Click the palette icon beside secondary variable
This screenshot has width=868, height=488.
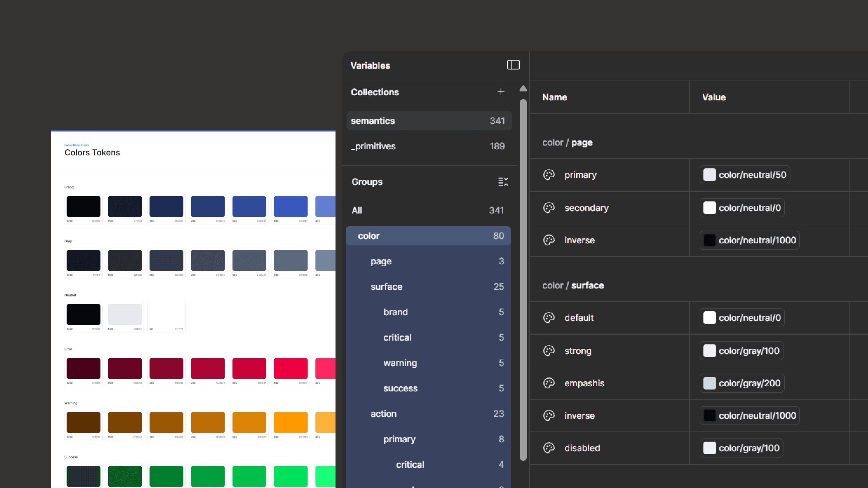coord(549,207)
